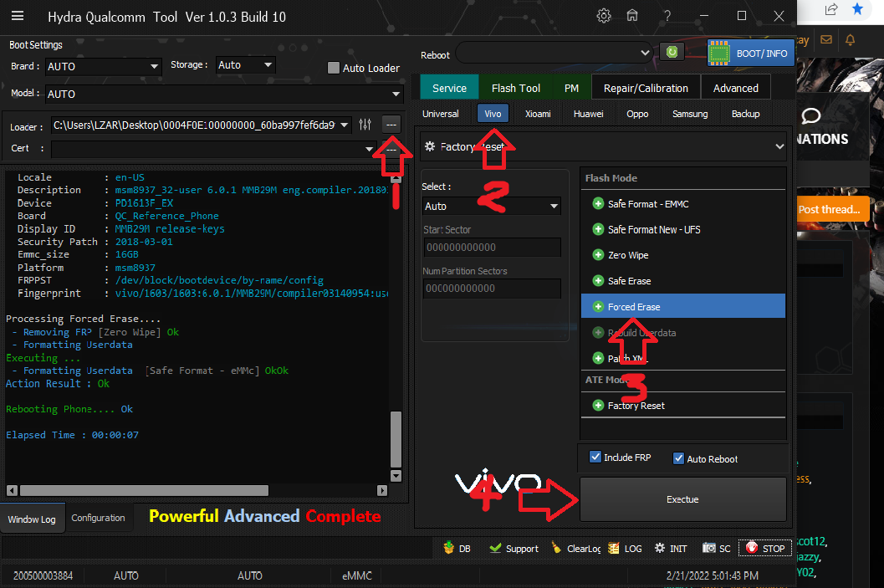Switch to the Configuration tab
The image size is (884, 588).
click(98, 518)
